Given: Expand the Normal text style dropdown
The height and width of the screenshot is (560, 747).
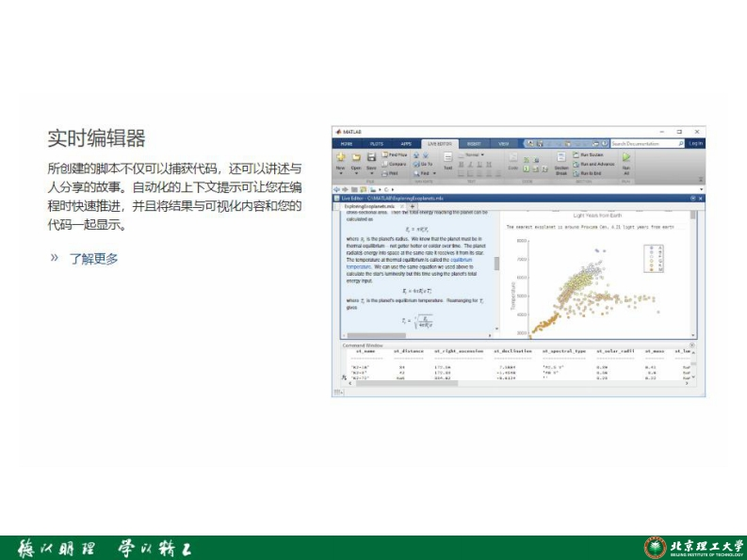Looking at the screenshot, I should tap(472, 154).
